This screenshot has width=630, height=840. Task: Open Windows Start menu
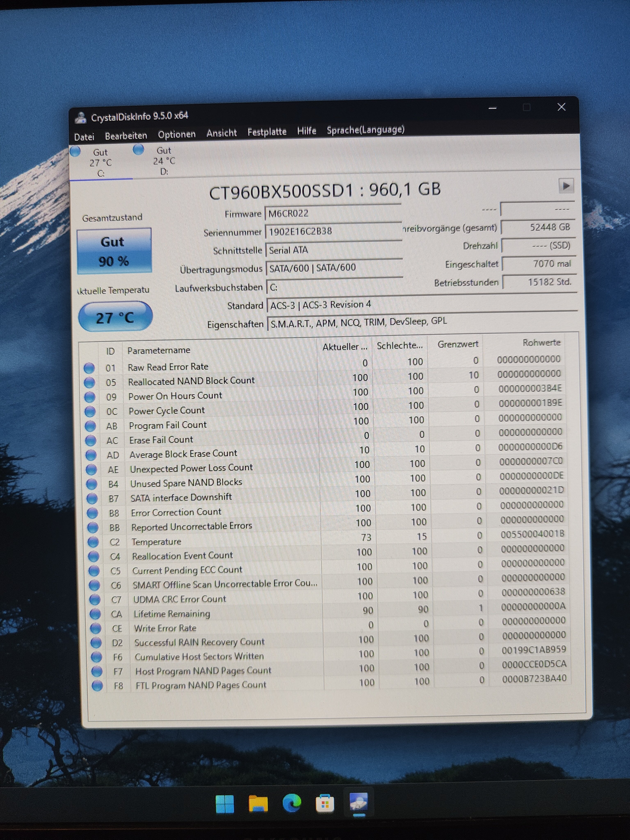(225, 804)
